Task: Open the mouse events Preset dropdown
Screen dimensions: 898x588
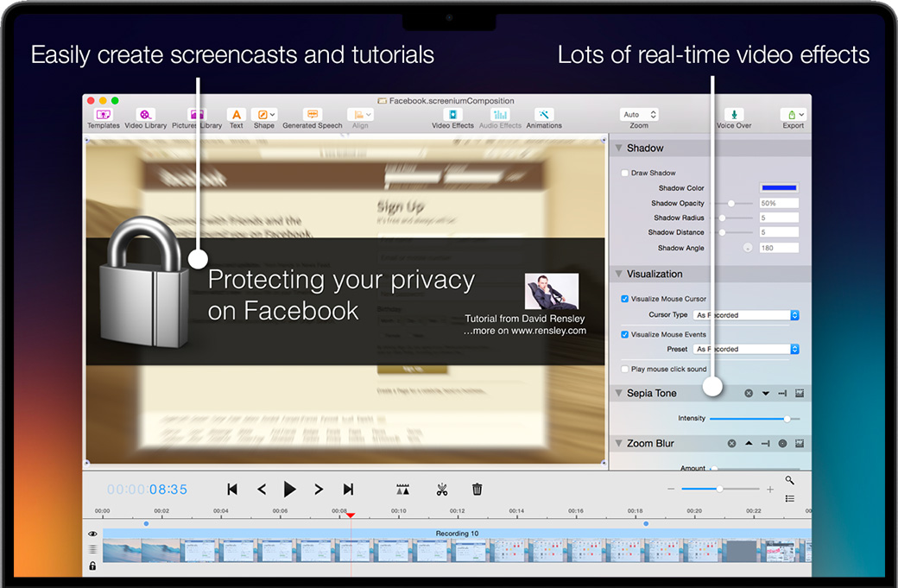Action: coord(746,349)
